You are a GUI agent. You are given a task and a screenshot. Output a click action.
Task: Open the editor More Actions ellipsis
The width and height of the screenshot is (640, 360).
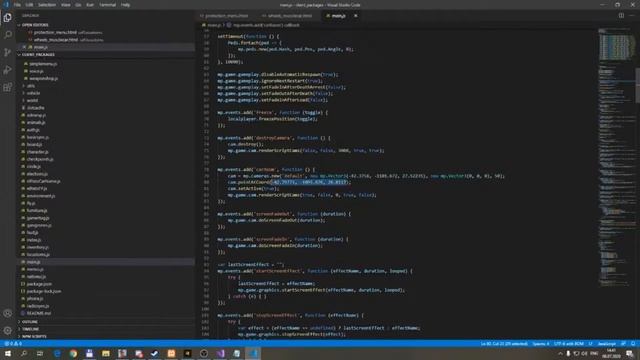click(632, 16)
